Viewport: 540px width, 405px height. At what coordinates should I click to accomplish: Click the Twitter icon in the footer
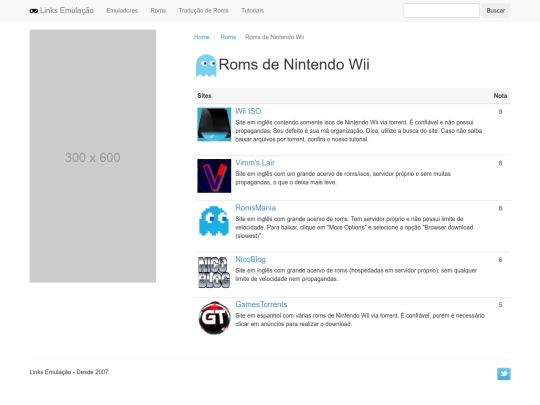503,374
